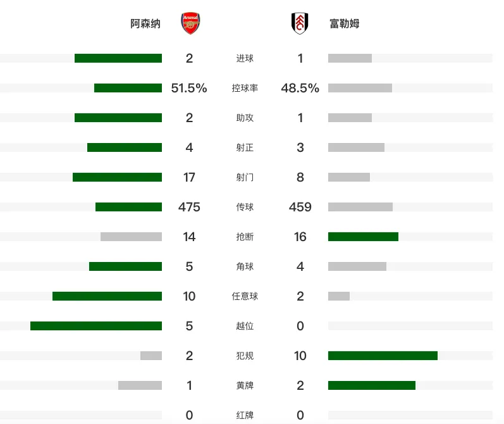Select the 红牌 stat label
This screenshot has height=424, width=504.
(x=245, y=415)
